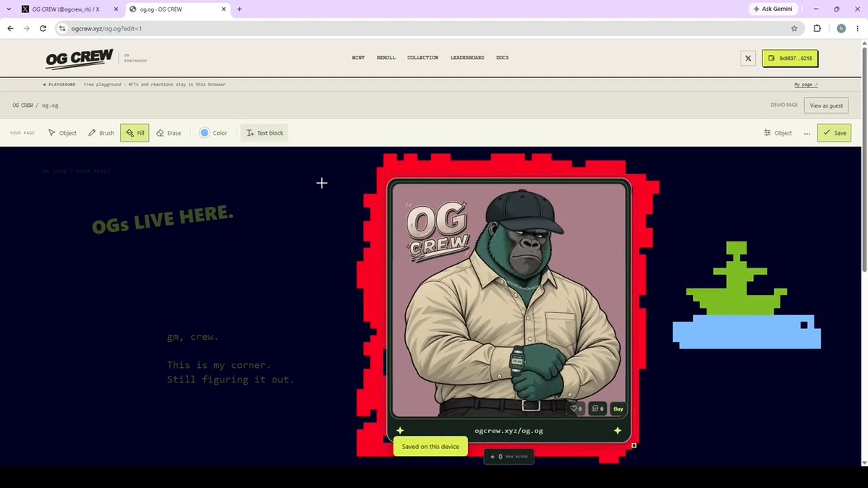The width and height of the screenshot is (868, 488).
Task: Switch to og.og - OG CREW tab
Action: coord(176,9)
